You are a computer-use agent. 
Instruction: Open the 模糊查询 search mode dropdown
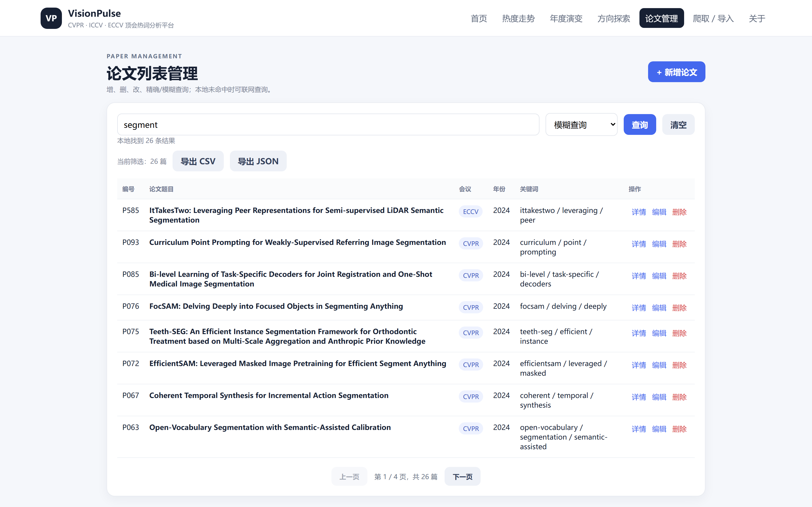[581, 125]
